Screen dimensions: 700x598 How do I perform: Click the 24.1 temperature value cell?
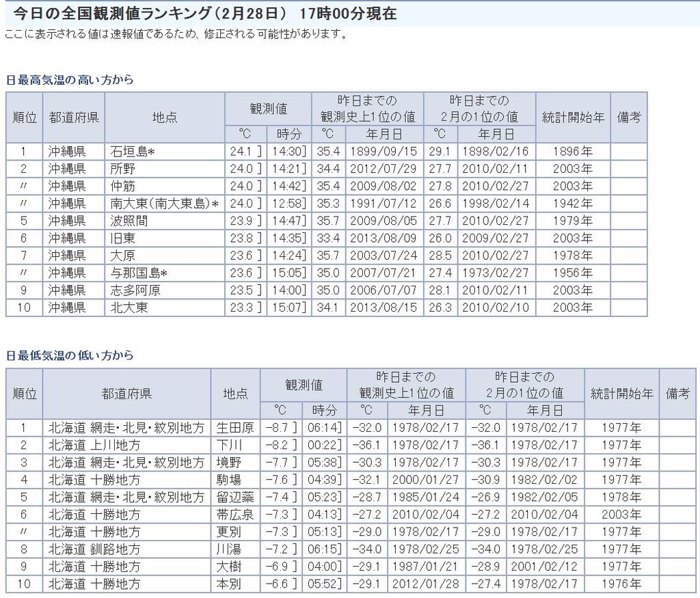click(241, 152)
